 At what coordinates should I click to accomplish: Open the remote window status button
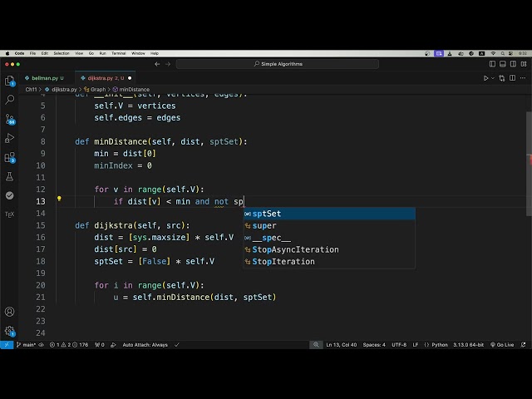pyautogui.click(x=7, y=345)
